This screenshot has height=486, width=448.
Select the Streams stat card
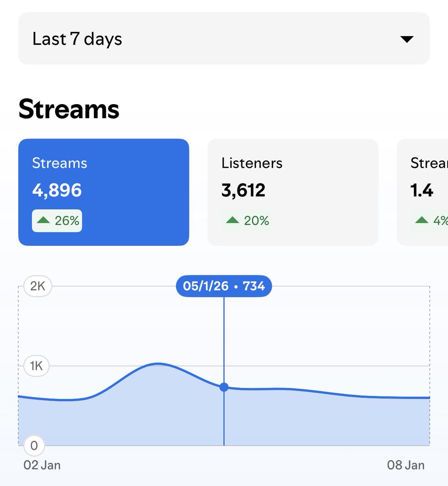pos(104,192)
